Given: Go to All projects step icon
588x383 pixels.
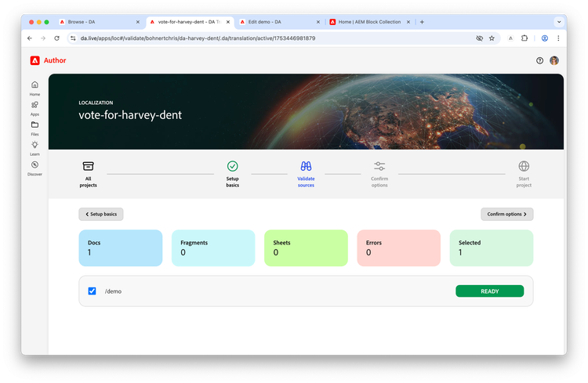Looking at the screenshot, I should tap(88, 166).
